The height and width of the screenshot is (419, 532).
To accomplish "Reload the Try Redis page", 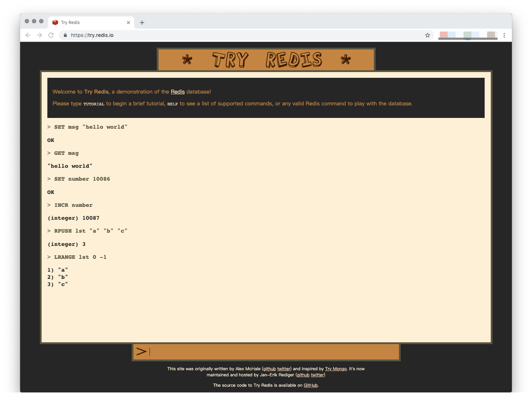I will pyautogui.click(x=51, y=35).
